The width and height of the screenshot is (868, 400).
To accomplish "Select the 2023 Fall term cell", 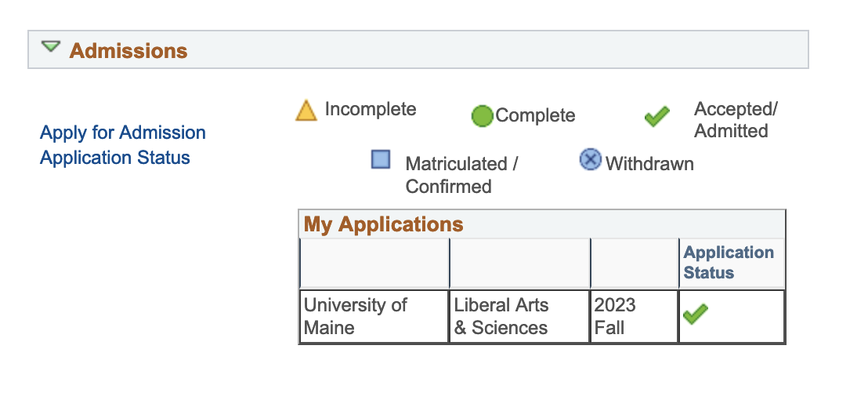I will coord(635,316).
